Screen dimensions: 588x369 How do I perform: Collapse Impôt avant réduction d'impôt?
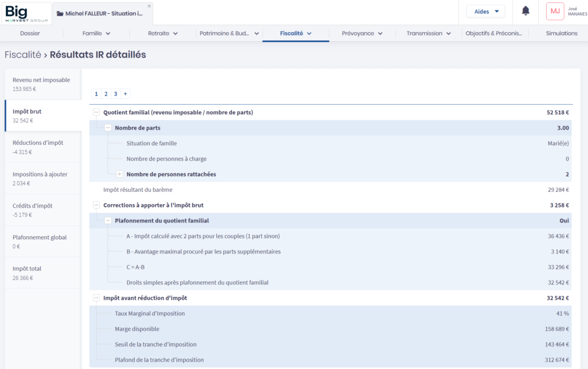click(96, 298)
